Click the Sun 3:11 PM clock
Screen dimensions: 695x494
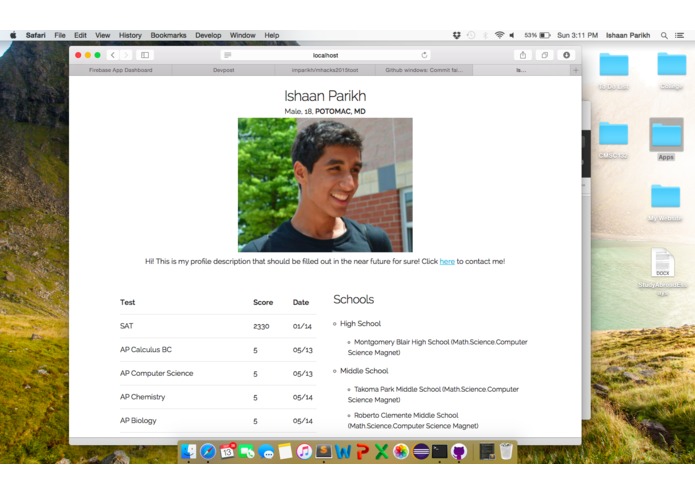pyautogui.click(x=578, y=35)
